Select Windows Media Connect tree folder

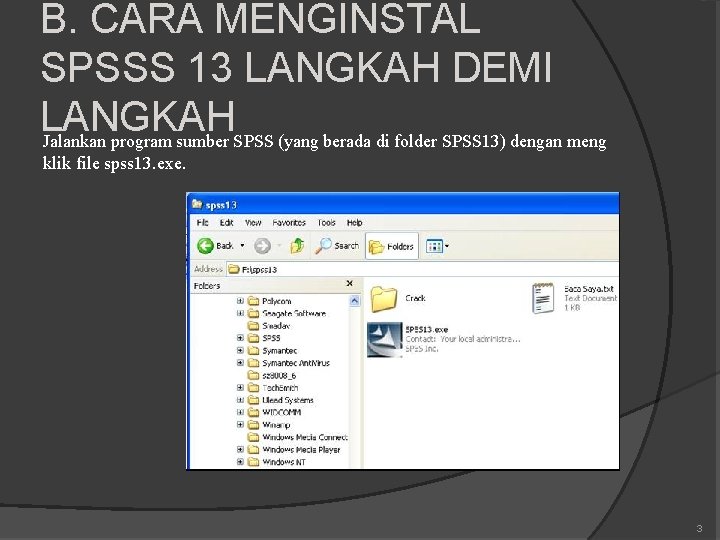pos(298,438)
